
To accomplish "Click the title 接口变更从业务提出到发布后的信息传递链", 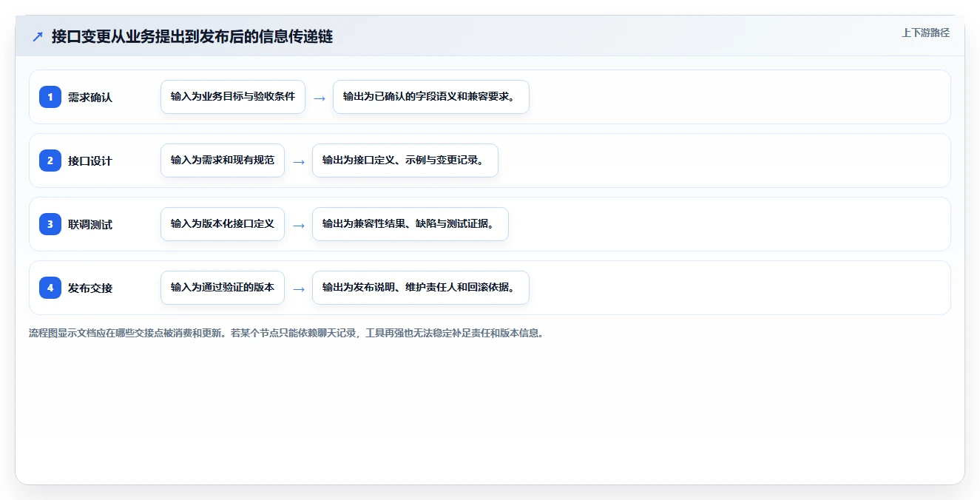I will click(x=192, y=36).
